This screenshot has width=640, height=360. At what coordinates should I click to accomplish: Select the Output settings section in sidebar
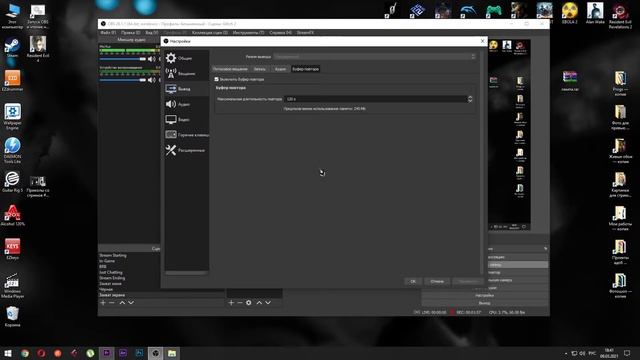tap(187, 89)
